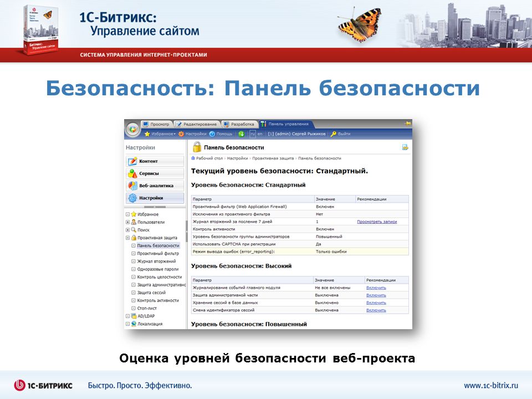The width and height of the screenshot is (532, 399).
Task: Click the horizontal divider grip under Настройки
Action: (155, 207)
